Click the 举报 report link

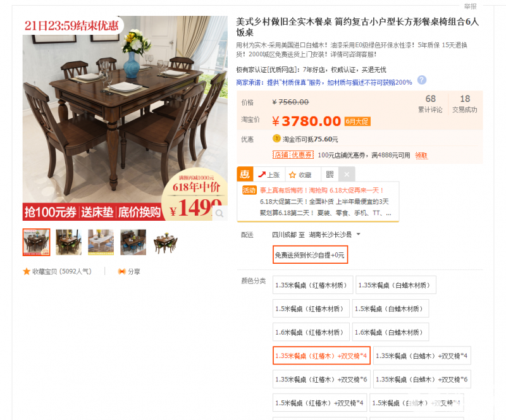pyautogui.click(x=470, y=6)
